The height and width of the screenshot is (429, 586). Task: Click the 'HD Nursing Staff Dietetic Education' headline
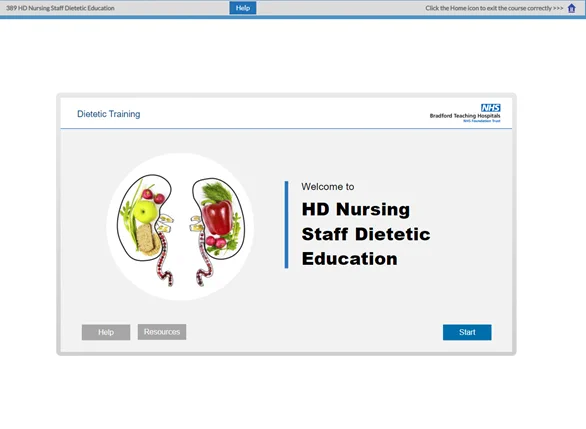(366, 234)
